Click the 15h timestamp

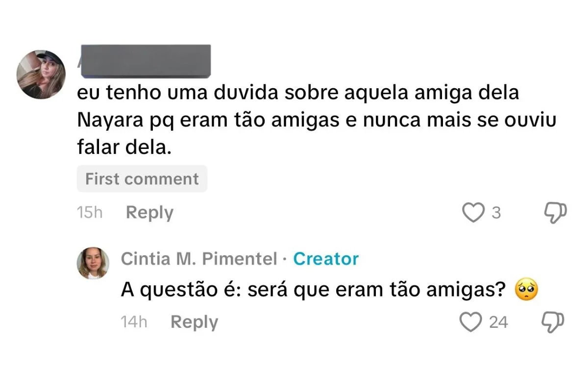coord(90,213)
